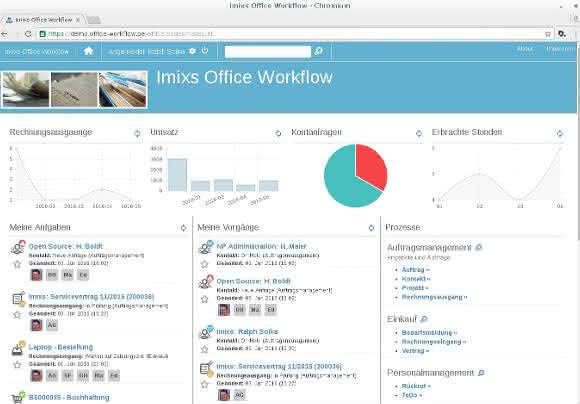The width and height of the screenshot is (580, 404).
Task: Open Imixs: Ralph Soika entry
Action: (247, 331)
